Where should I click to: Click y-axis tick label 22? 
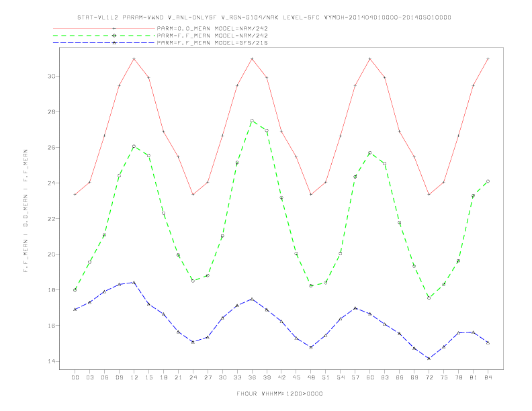[52, 219]
